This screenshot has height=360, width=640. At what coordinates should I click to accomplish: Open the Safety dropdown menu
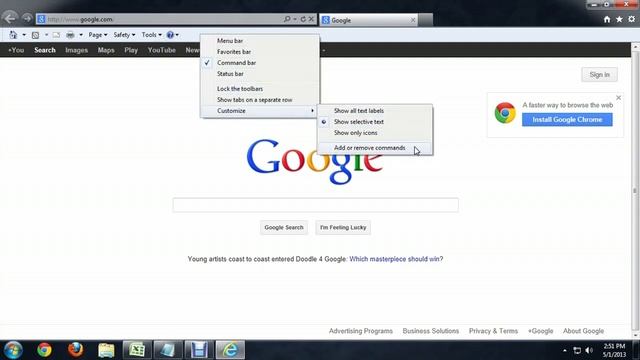tap(124, 35)
